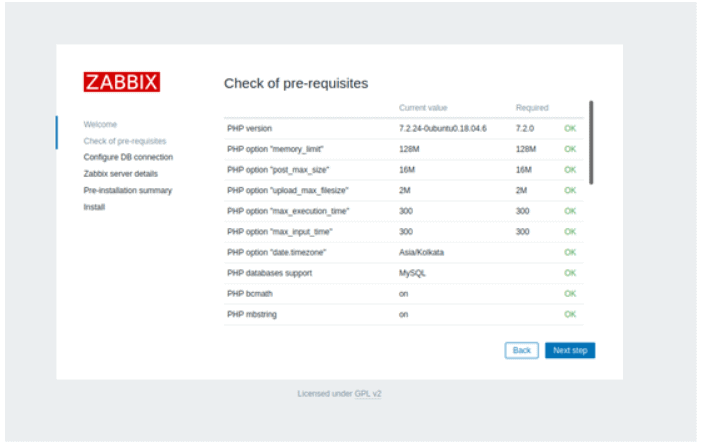Open the GPL v2 license link
703x444 pixels.
click(x=368, y=393)
